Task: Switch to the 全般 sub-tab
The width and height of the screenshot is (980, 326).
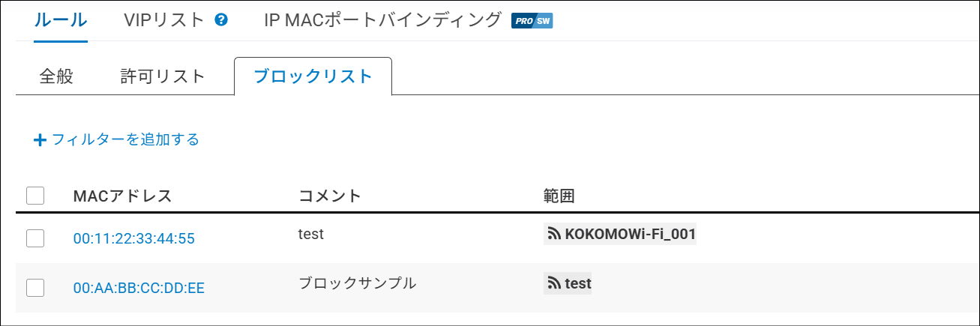Action: 56,76
